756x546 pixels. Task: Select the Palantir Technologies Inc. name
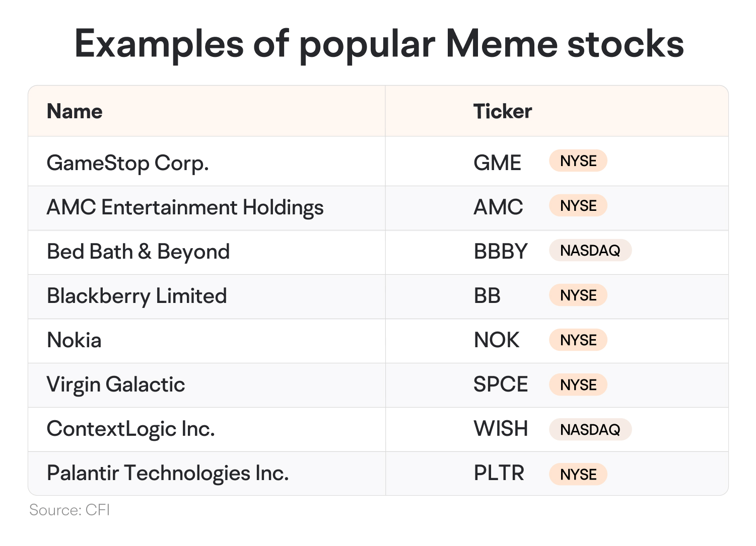coord(168,473)
